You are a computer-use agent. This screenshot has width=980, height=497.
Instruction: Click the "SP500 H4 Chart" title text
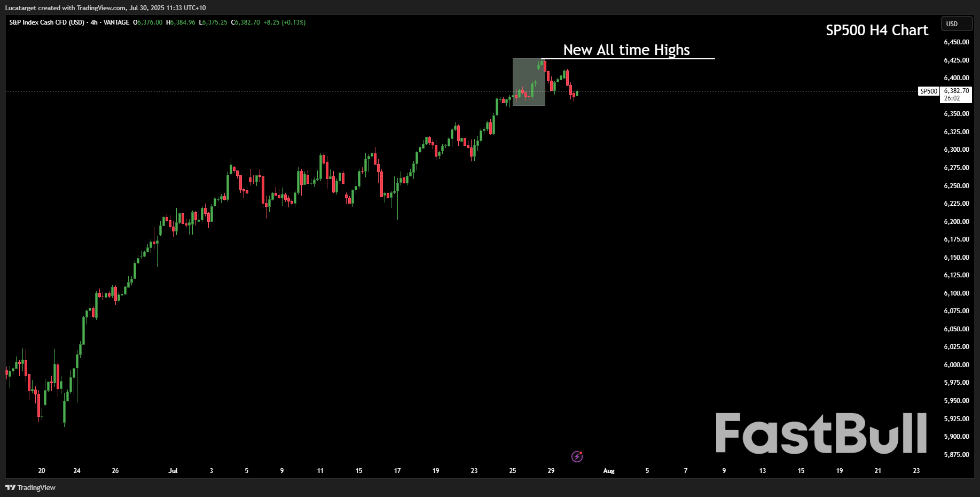(x=876, y=30)
